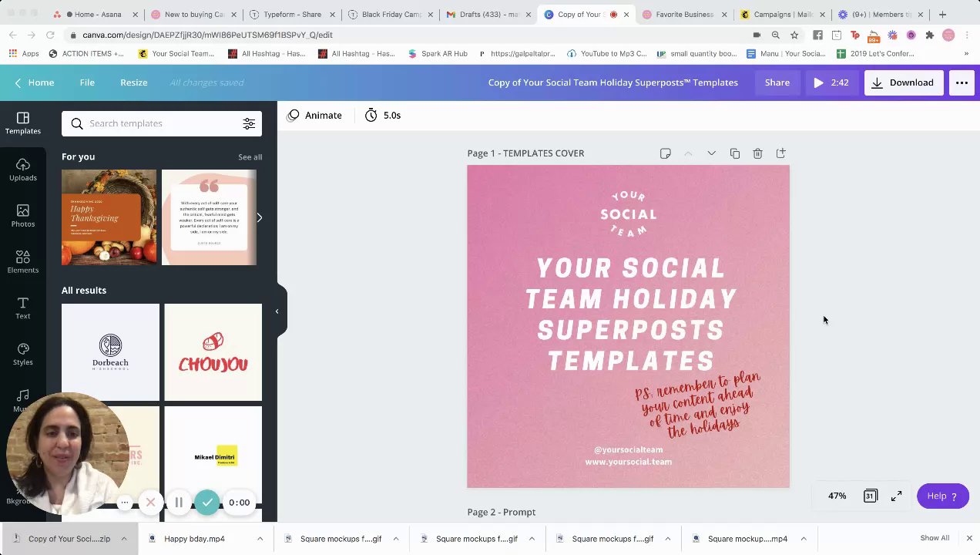Open the File menu
Viewport: 980px width, 555px height.
pos(87,82)
